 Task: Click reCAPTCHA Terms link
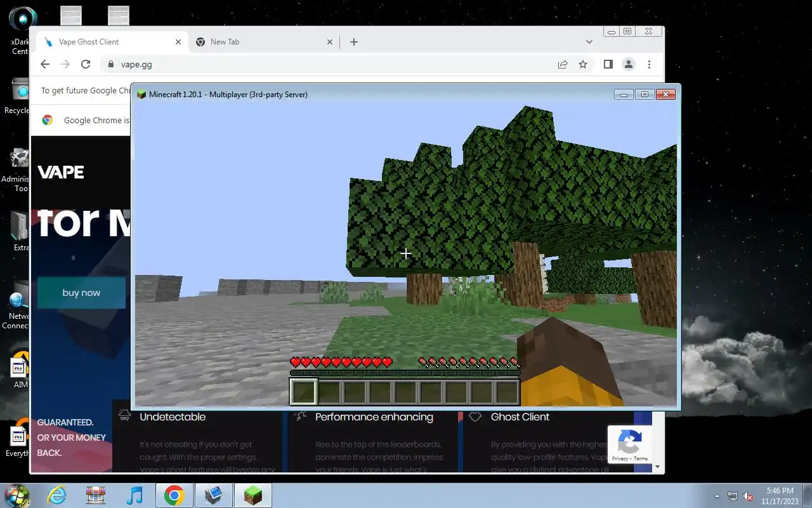point(641,458)
